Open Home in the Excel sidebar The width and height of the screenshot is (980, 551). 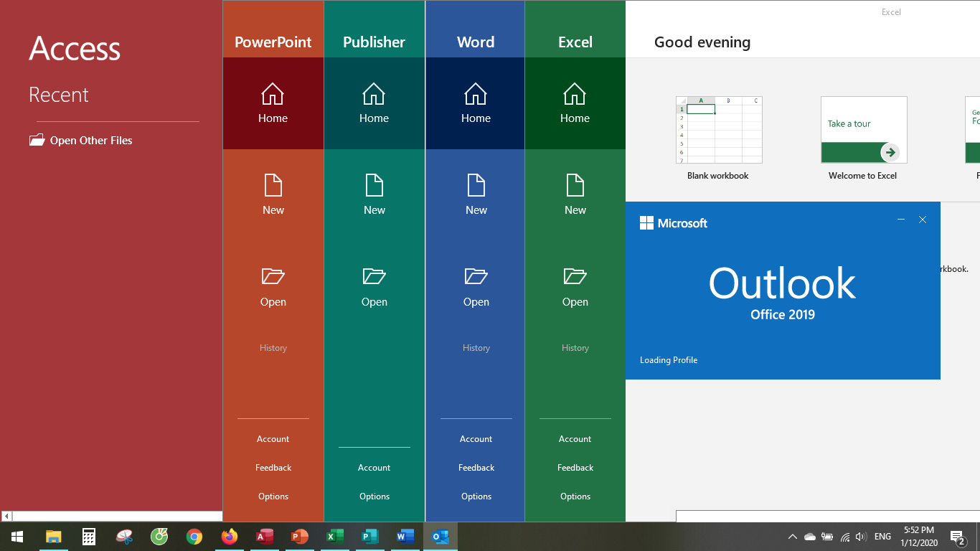[x=575, y=103]
